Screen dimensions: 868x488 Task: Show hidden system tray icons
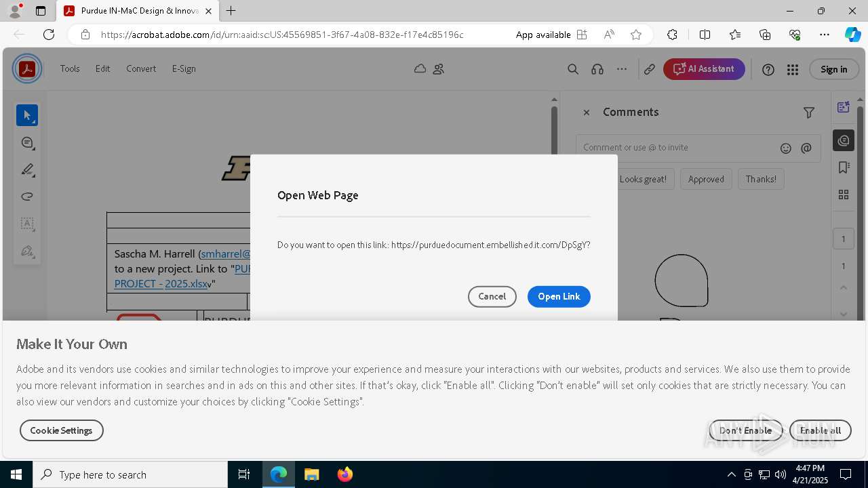tap(731, 474)
